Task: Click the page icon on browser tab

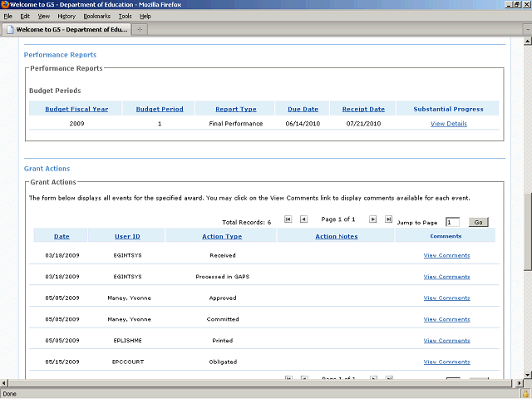Action: tap(9, 29)
